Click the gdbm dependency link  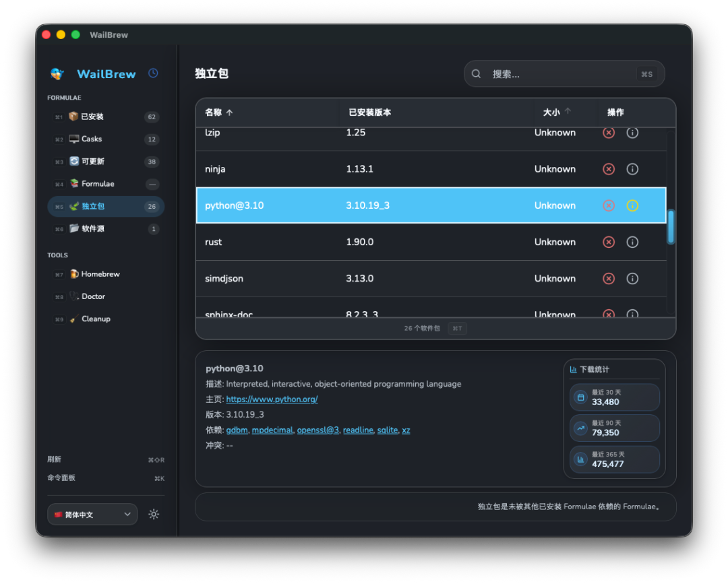237,430
